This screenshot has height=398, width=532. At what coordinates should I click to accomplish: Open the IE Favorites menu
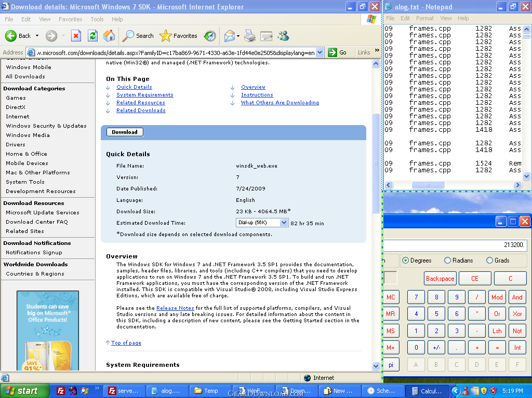[x=71, y=19]
